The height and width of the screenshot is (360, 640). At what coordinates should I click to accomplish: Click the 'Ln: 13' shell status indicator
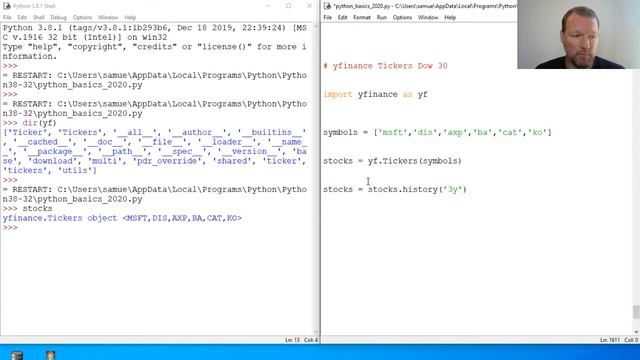click(292, 340)
